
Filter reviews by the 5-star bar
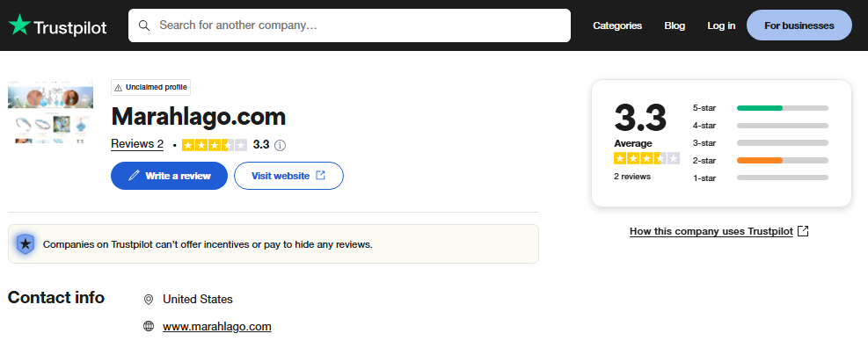(782, 108)
